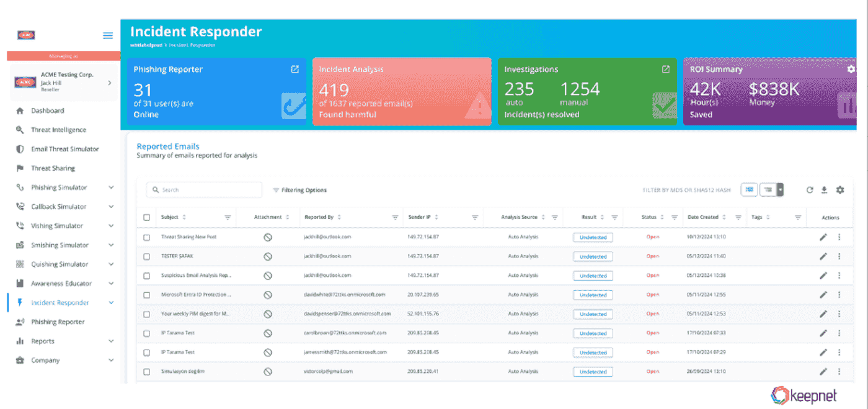Check the Threat Sharing New Post row
This screenshot has width=868, height=409.
(x=147, y=237)
